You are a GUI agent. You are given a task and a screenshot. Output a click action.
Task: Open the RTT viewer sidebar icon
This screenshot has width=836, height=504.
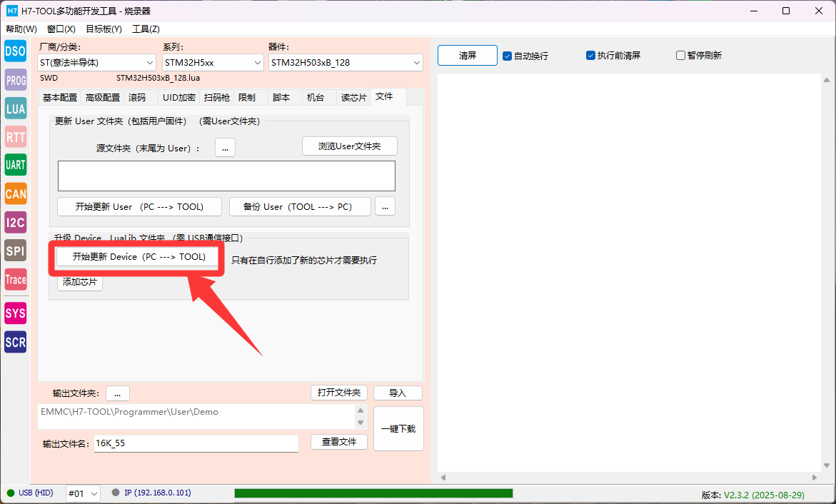click(x=16, y=137)
